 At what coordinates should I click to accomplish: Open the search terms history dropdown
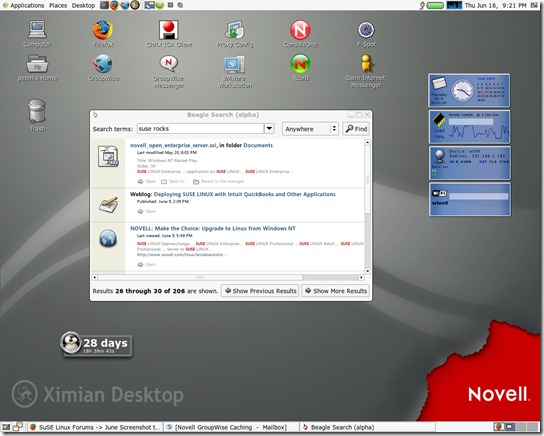[x=269, y=129]
